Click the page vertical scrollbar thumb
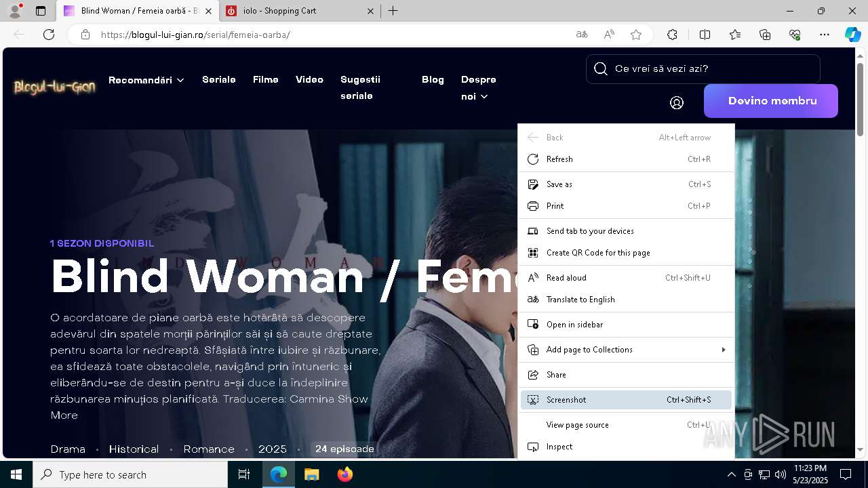The height and width of the screenshot is (488, 868). [860, 98]
